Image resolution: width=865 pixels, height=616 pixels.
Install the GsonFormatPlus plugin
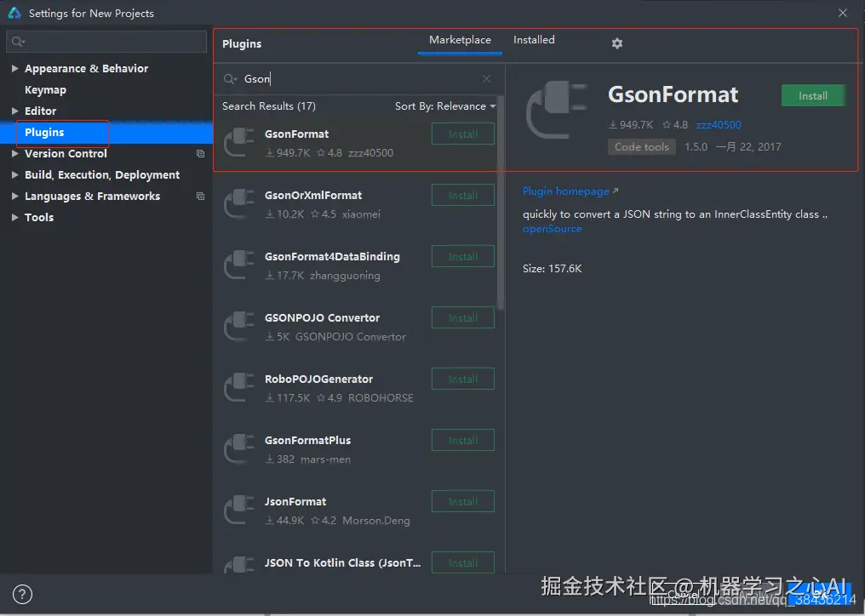[463, 440]
